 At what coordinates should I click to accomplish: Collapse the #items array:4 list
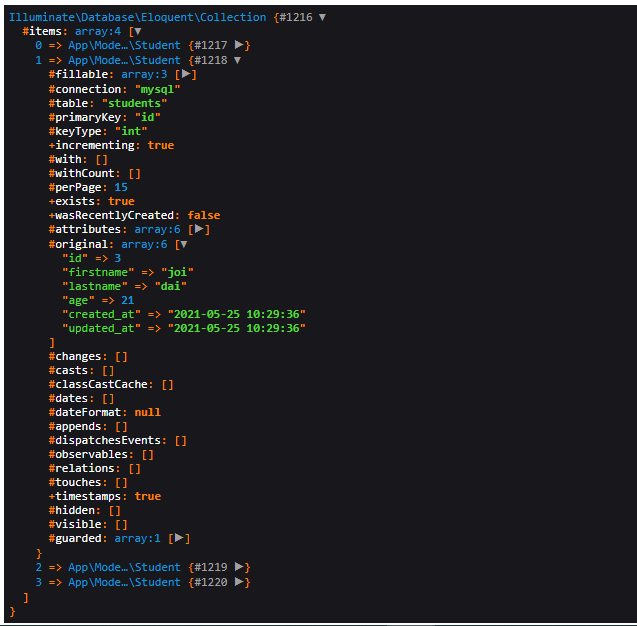(x=138, y=31)
